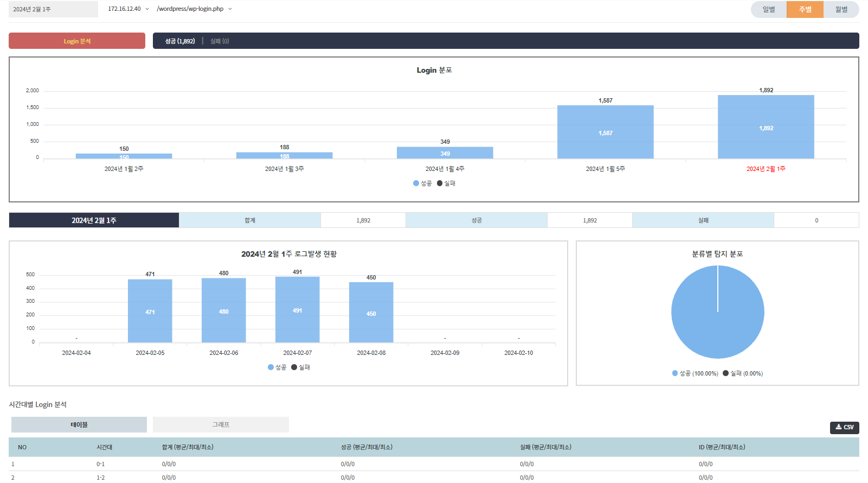Expand the /wordpress/wp-login.php path dropdown
868x483 pixels.
click(x=194, y=9)
